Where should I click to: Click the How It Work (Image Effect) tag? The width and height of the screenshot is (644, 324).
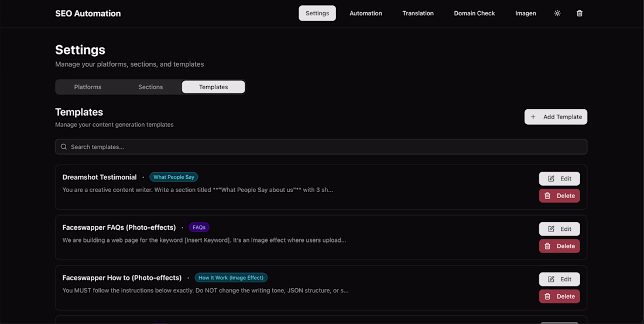[231, 278]
